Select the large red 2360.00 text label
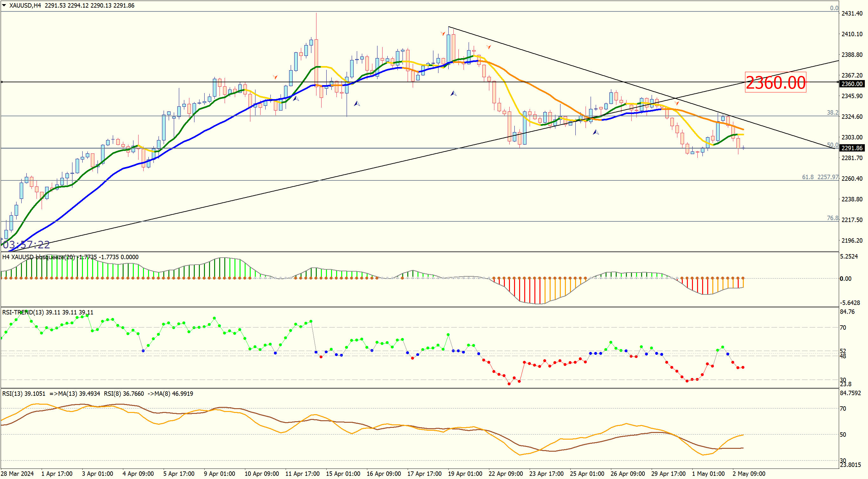This screenshot has height=479, width=868. [x=775, y=83]
